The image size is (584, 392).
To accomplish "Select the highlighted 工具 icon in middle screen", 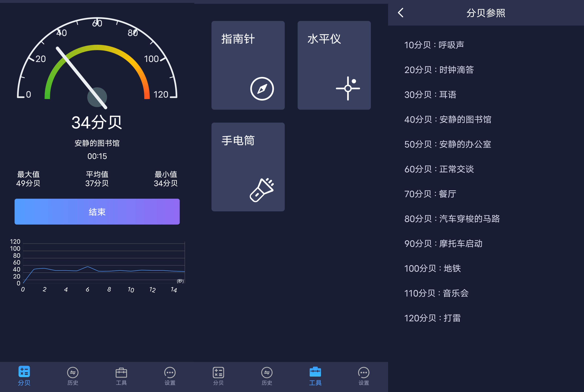I will (315, 372).
